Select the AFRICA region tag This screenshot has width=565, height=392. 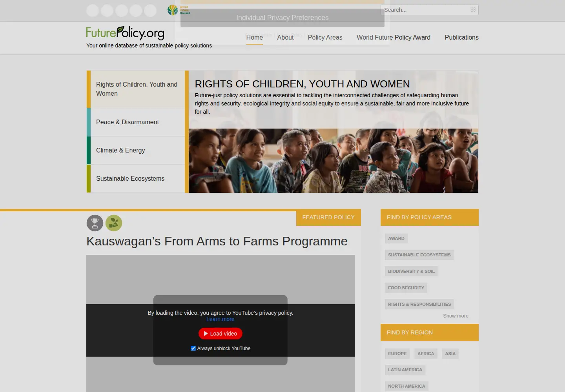426,354
